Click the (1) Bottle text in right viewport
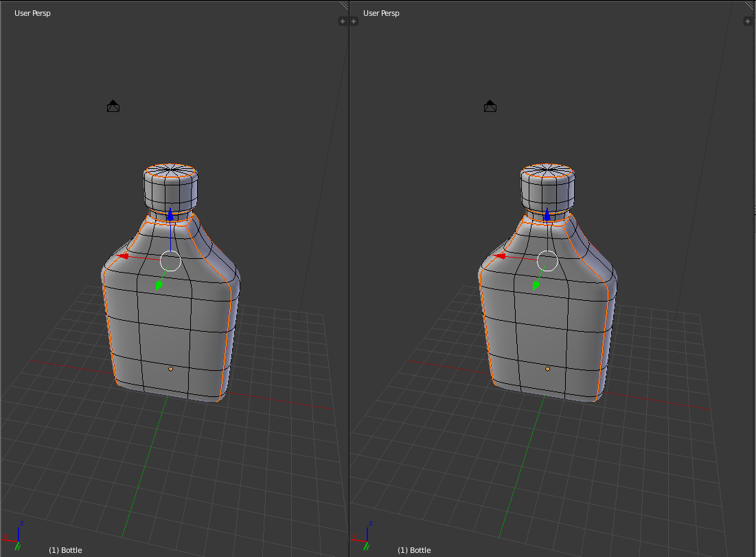This screenshot has width=756, height=557. (x=415, y=549)
